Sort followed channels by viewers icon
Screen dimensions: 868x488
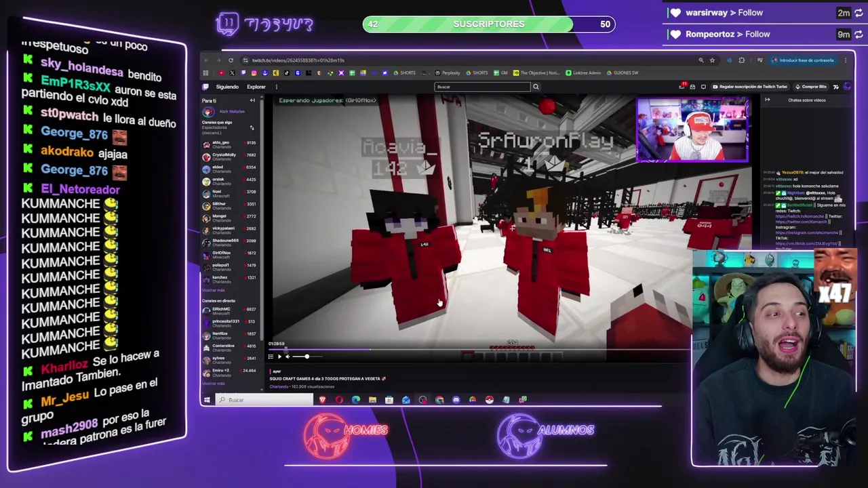tap(252, 127)
